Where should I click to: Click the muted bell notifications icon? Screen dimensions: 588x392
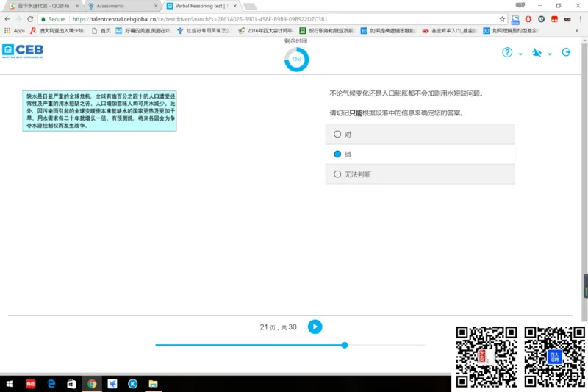point(537,52)
